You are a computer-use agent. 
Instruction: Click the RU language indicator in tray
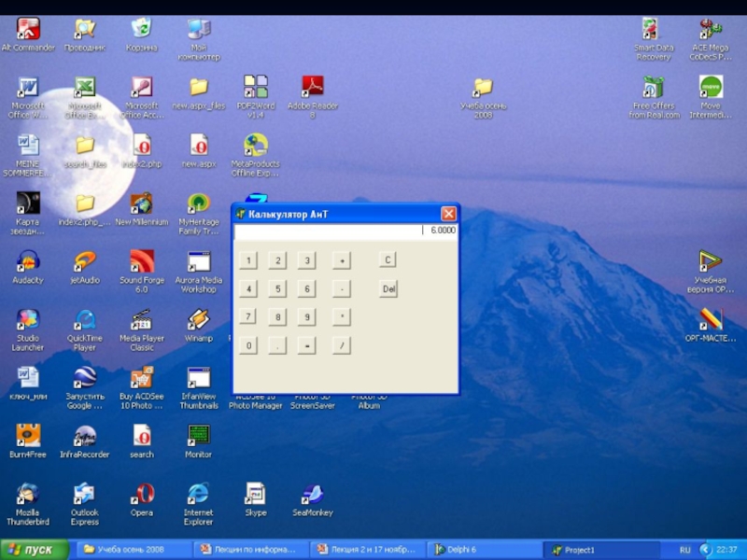684,550
